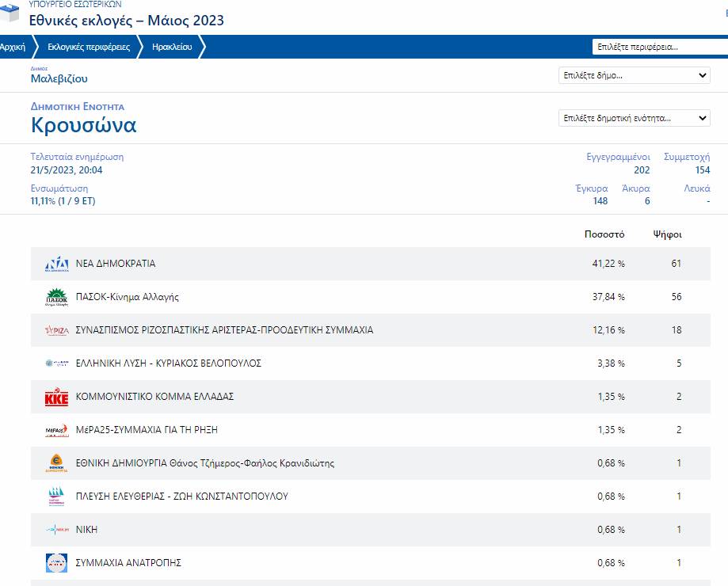
Task: Click the ballot box icon in header
Action: (10, 14)
